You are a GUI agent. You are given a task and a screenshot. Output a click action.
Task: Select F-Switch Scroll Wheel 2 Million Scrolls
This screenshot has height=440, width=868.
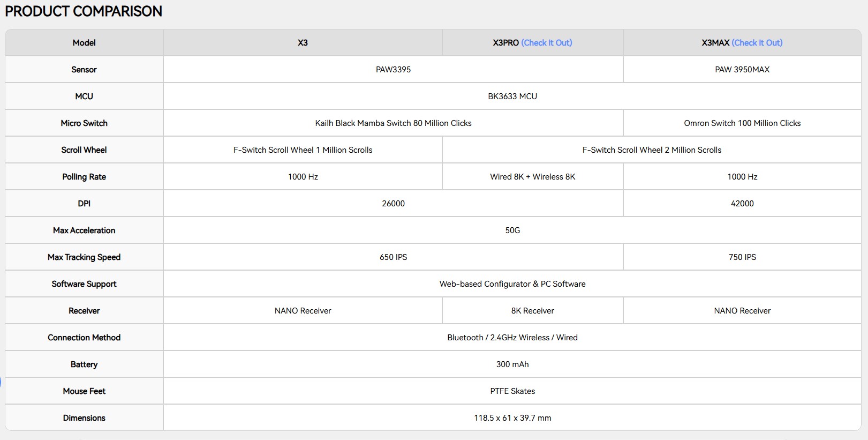652,150
